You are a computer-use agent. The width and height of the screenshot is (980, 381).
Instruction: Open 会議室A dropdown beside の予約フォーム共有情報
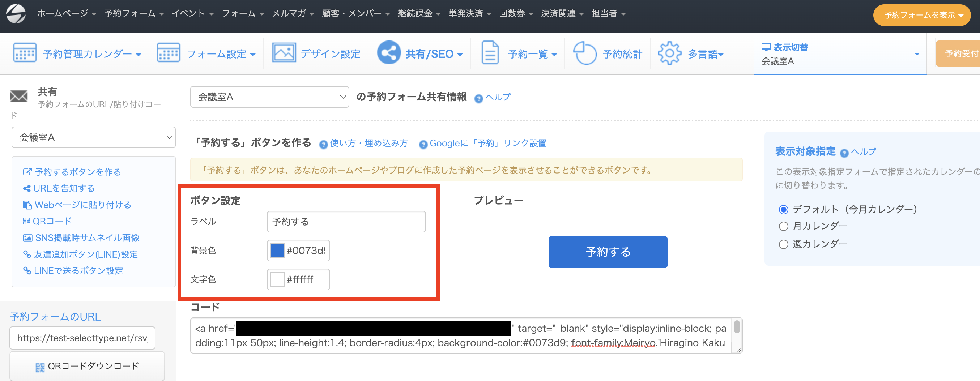(x=269, y=97)
